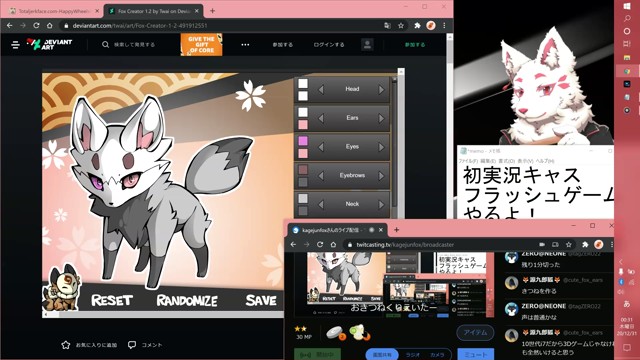Go back in the TwitCasting browser window
640x360 pixels.
tap(293, 244)
